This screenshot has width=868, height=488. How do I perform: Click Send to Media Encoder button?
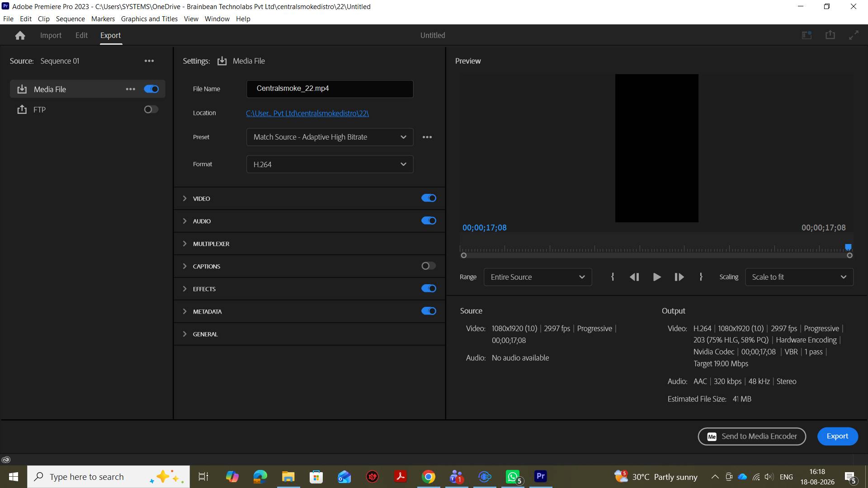[x=752, y=436]
